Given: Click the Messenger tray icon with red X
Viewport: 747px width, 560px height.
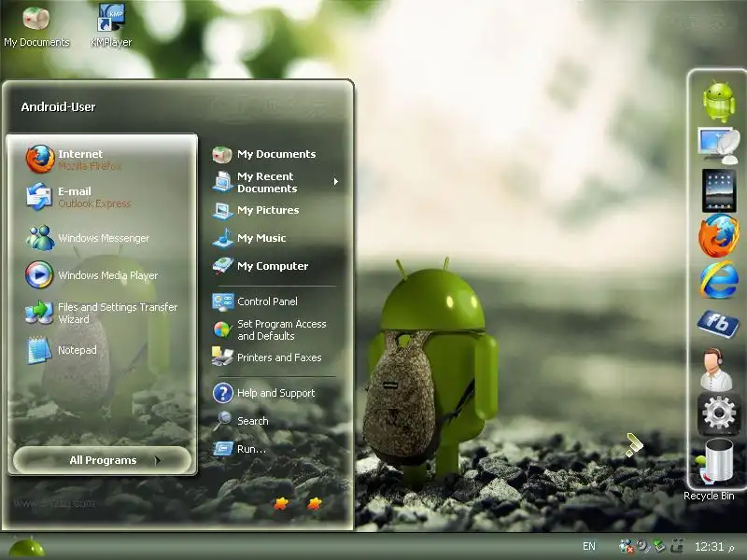Looking at the screenshot, I should click(x=627, y=546).
